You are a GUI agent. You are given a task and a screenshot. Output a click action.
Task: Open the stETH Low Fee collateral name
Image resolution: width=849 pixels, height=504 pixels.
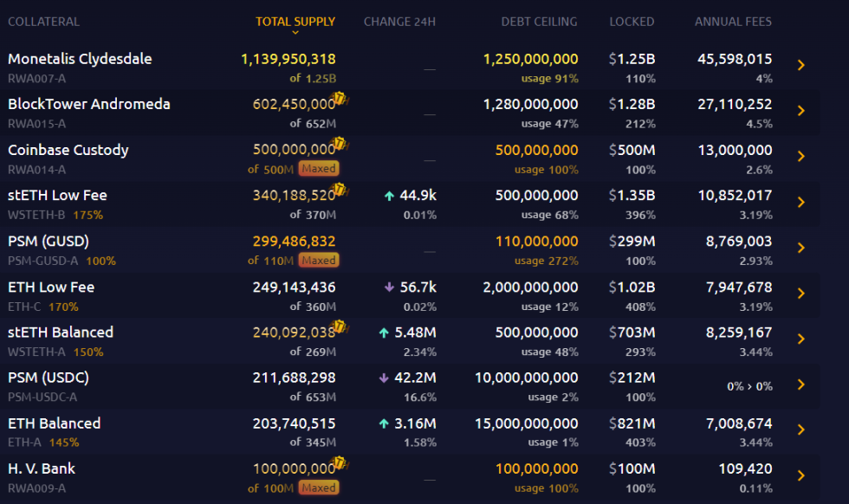(57, 196)
